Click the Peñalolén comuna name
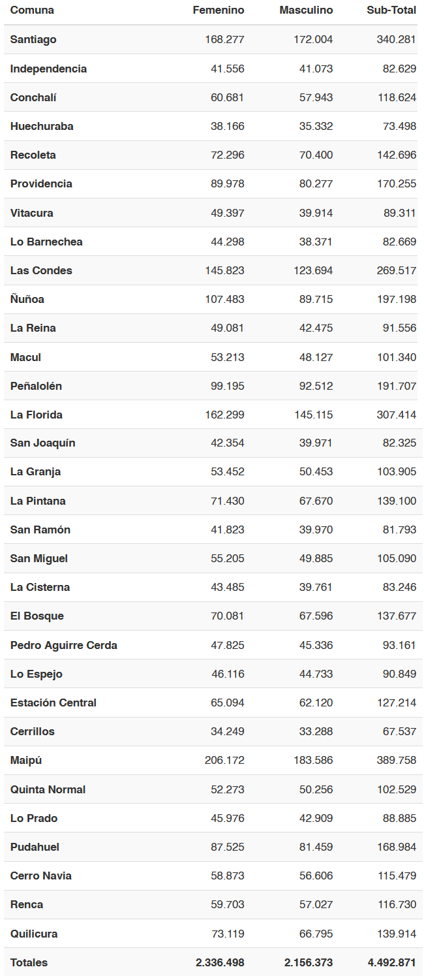The width and height of the screenshot is (424, 980). [x=36, y=386]
